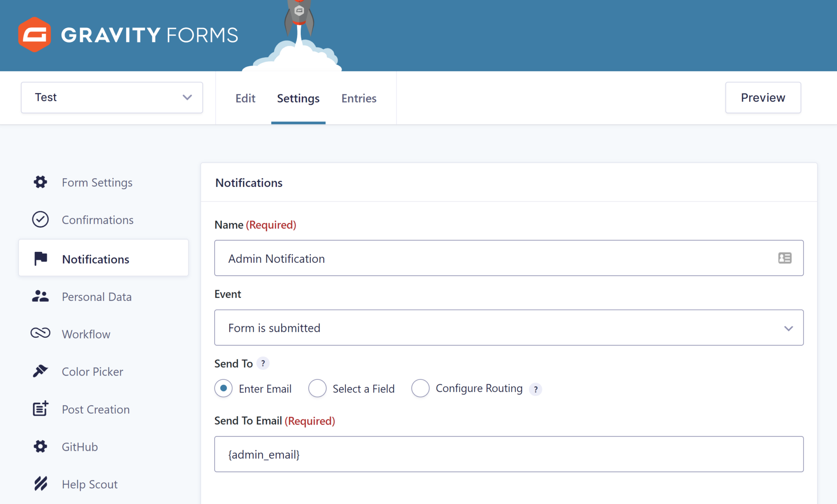Expand the Event dropdown

pos(788,327)
